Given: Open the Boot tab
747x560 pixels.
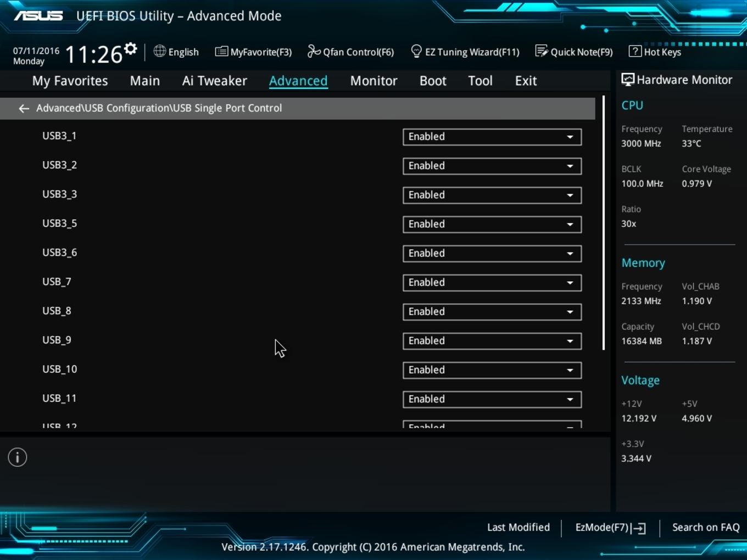Looking at the screenshot, I should [x=433, y=81].
